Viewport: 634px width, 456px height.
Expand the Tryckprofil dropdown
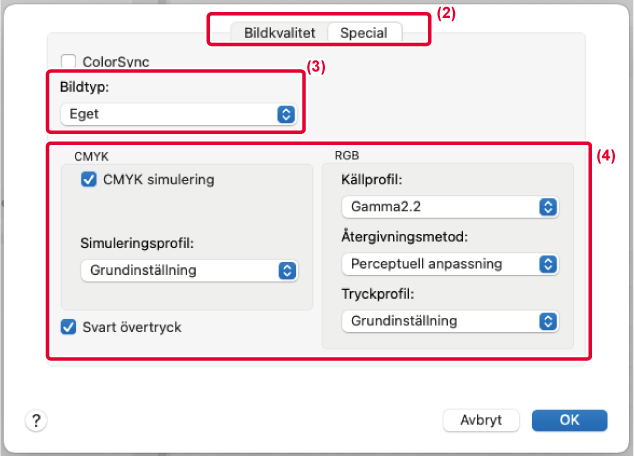[x=449, y=321]
